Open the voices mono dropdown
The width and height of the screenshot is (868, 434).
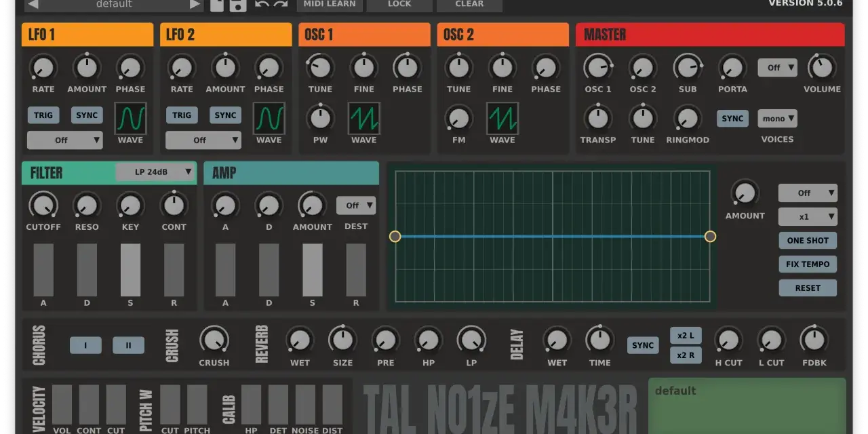(777, 119)
